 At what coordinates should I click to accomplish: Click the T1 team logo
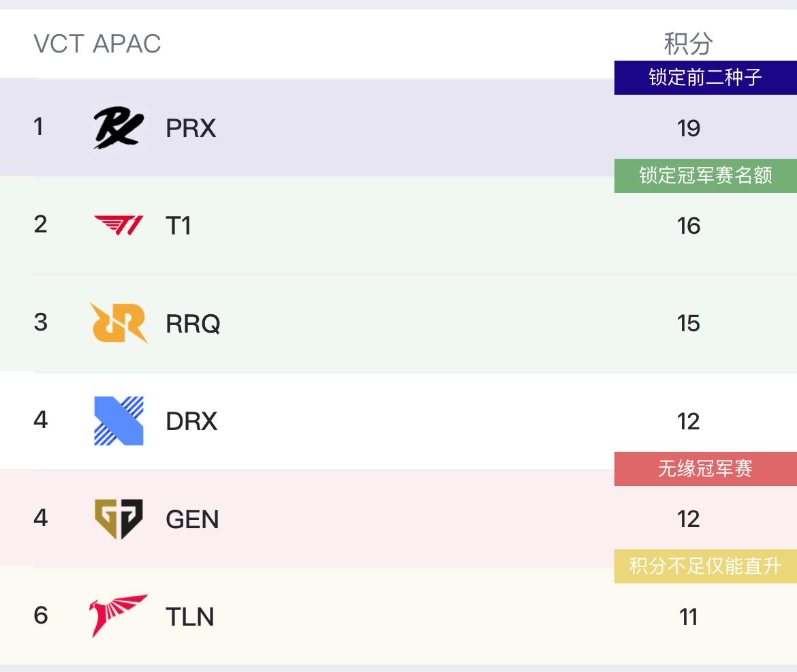(x=119, y=226)
